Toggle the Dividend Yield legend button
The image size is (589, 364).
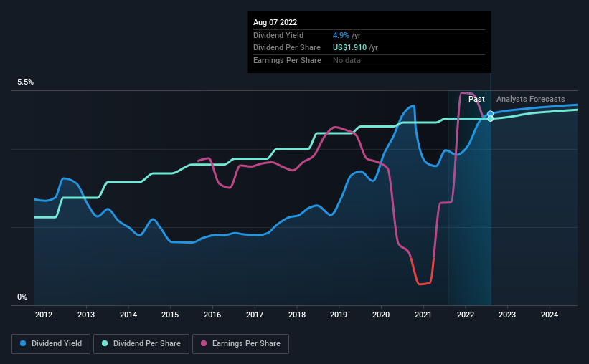(51, 344)
